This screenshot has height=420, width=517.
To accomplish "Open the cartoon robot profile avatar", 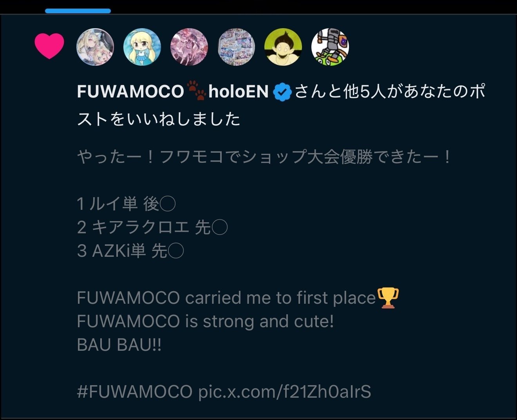I will [330, 47].
